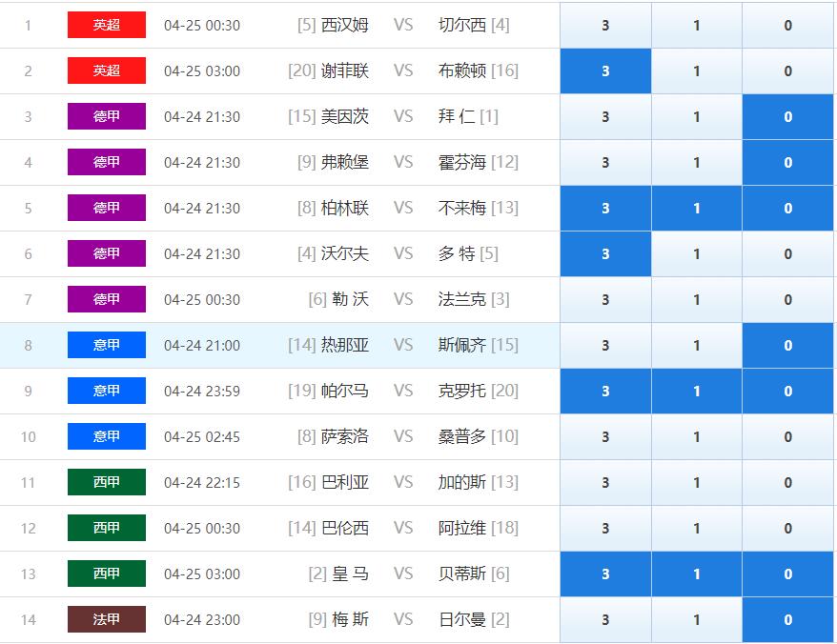
Task: Open away team 日尔曼
Action: tap(462, 619)
